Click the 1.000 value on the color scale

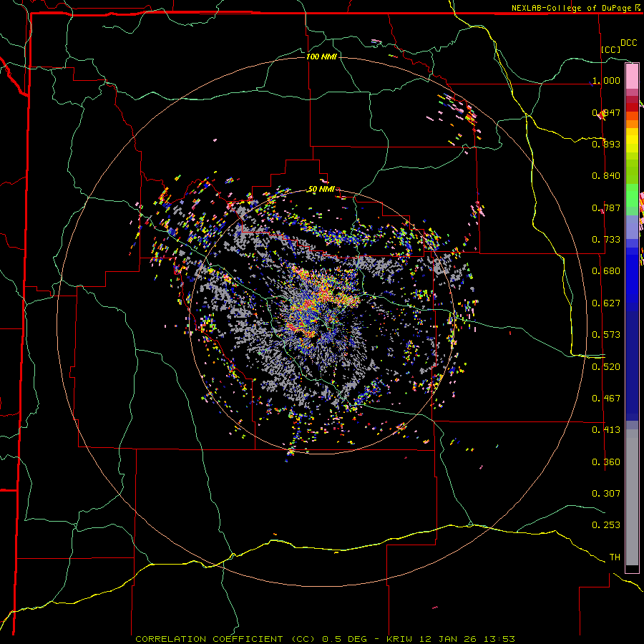[x=606, y=80]
